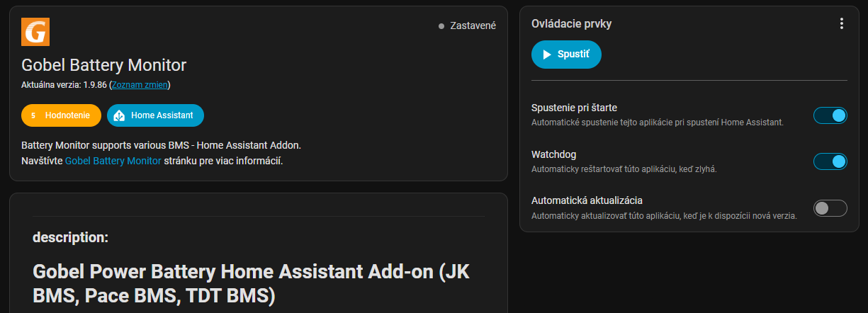The height and width of the screenshot is (313, 868).
Task: Start the app with the Spustiť button
Action: pos(566,55)
